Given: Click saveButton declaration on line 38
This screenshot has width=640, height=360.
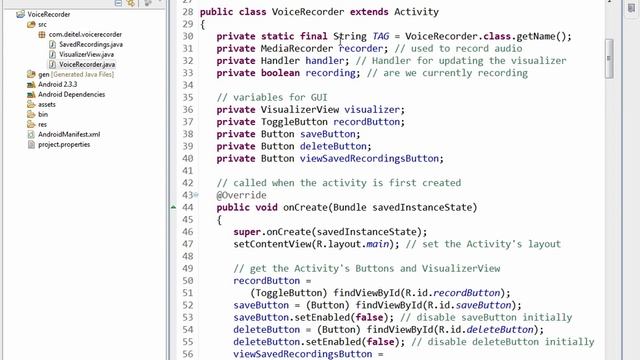Looking at the screenshot, I should click(x=328, y=134).
